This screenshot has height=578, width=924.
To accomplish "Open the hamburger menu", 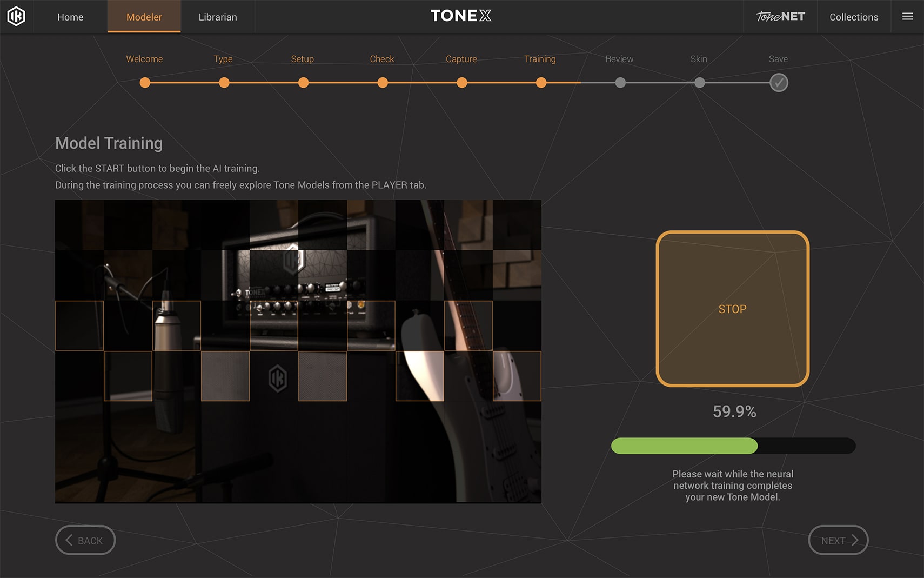I will click(907, 16).
